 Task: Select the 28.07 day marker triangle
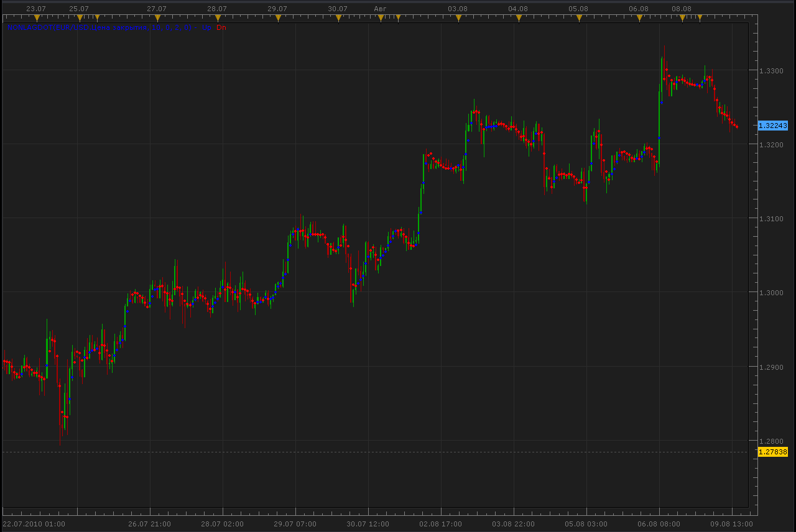point(218,18)
